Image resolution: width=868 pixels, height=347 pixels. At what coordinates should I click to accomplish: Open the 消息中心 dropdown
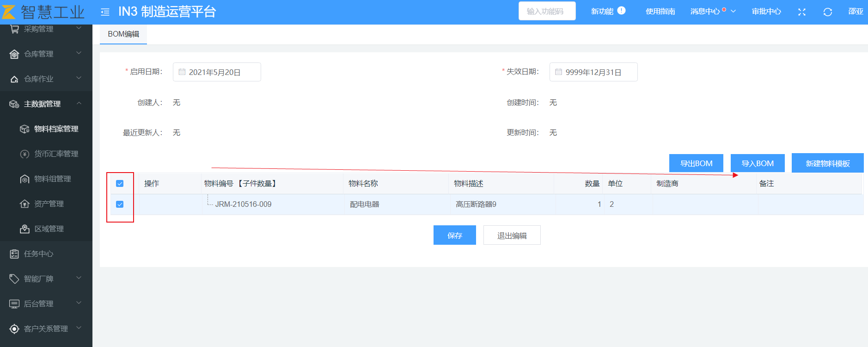click(712, 12)
